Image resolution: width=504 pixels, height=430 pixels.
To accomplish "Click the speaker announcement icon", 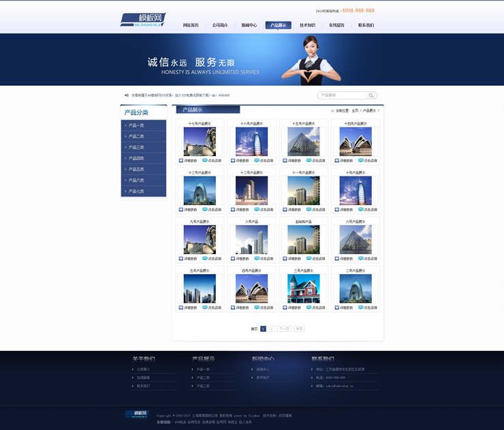I will pos(126,95).
